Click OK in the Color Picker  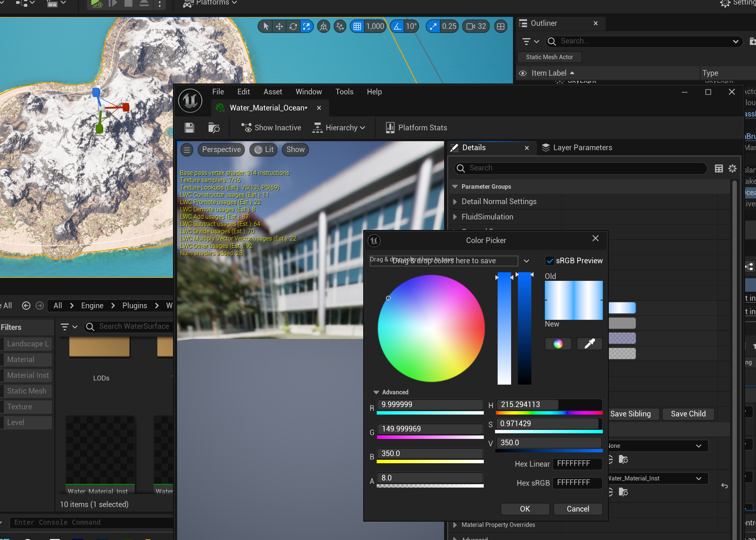click(x=525, y=509)
